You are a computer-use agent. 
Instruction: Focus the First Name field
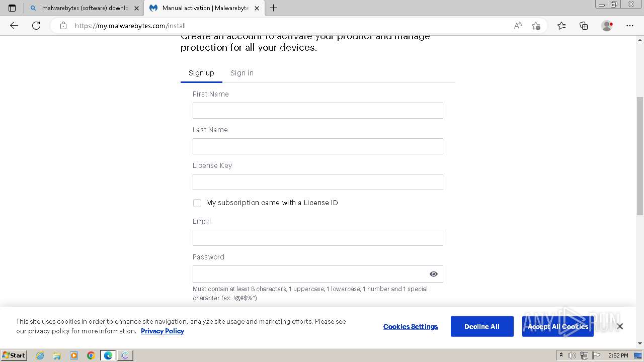318,111
